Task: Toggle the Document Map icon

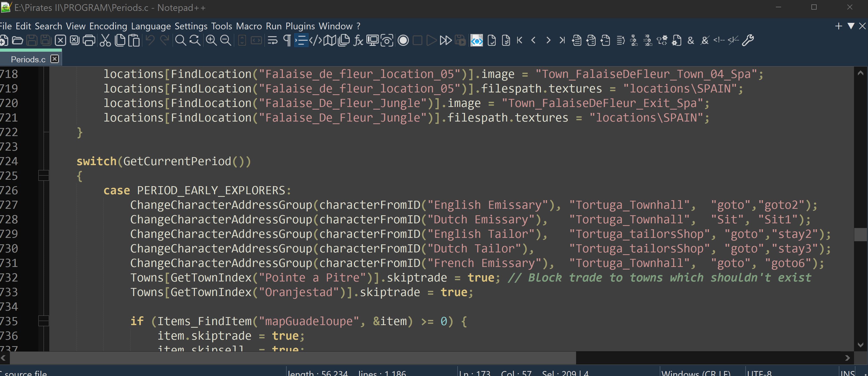Action: tap(330, 41)
